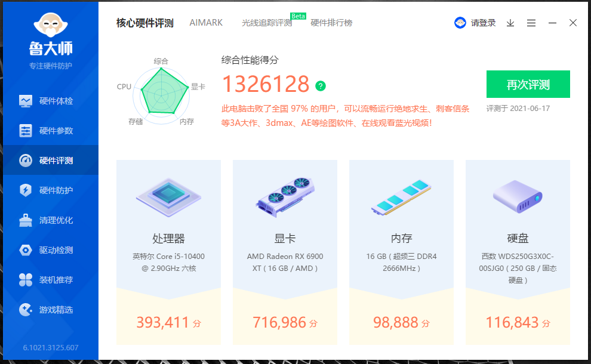Click 请登录 login link
This screenshot has width=591, height=364.
[483, 23]
